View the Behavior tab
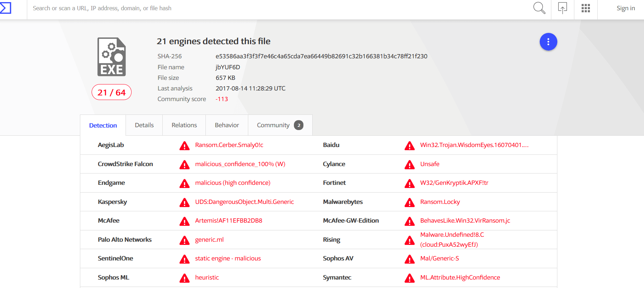Image resolution: width=644 pixels, height=288 pixels. (x=227, y=125)
